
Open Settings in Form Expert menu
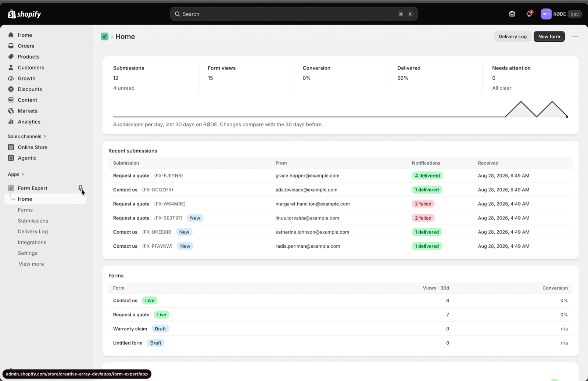(28, 253)
